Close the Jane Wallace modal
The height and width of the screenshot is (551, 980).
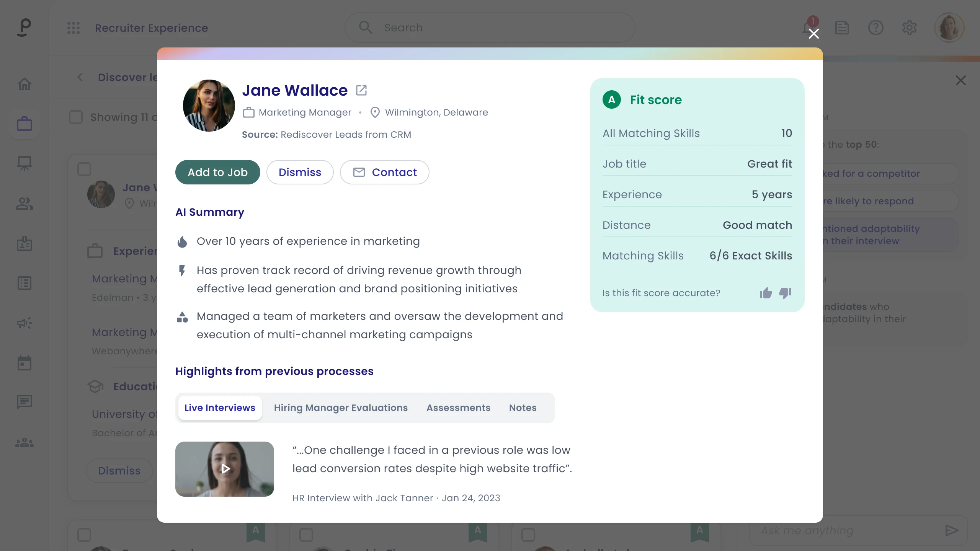point(814,34)
